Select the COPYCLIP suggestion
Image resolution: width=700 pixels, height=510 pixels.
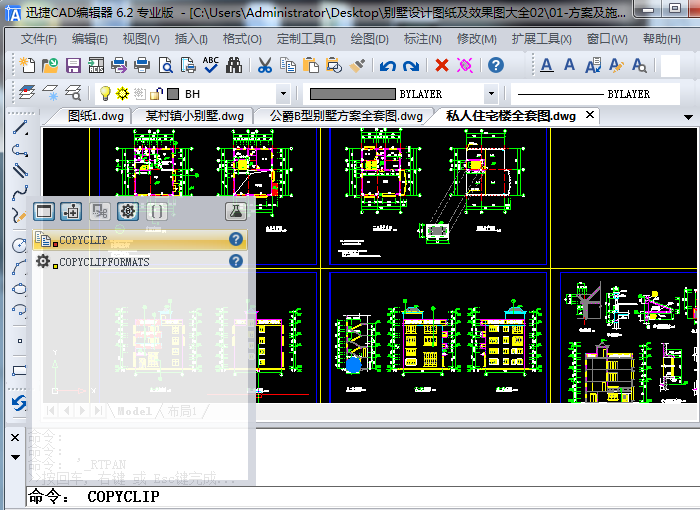point(140,240)
